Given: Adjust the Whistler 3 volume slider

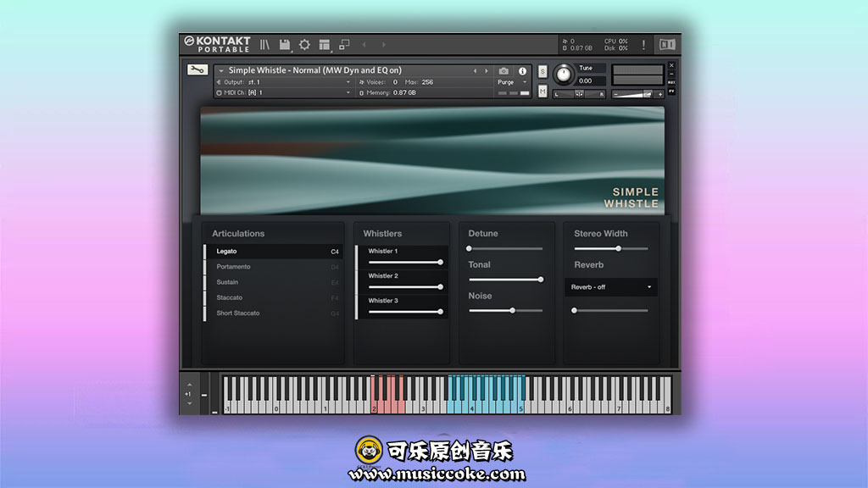Looking at the screenshot, I should pos(406,312).
